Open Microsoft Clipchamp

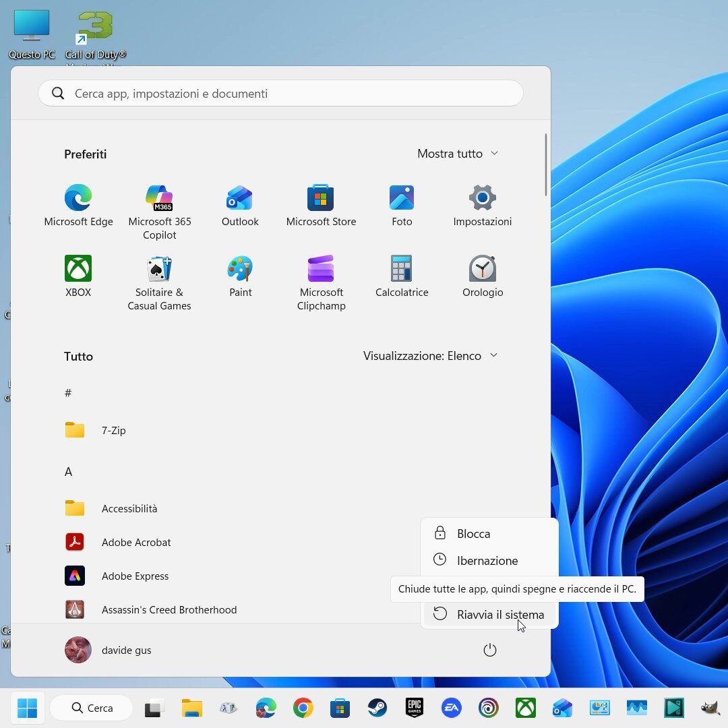[321, 282]
